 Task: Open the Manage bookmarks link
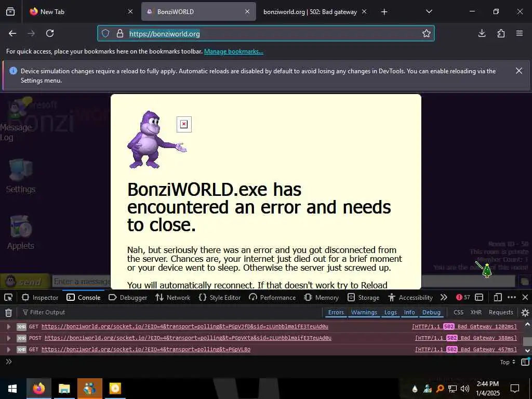pos(233,51)
